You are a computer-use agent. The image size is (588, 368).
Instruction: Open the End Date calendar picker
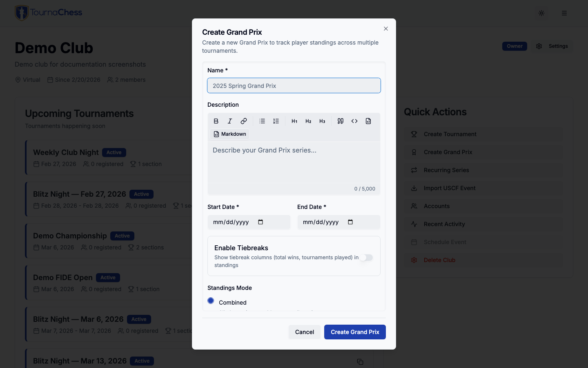(350, 222)
